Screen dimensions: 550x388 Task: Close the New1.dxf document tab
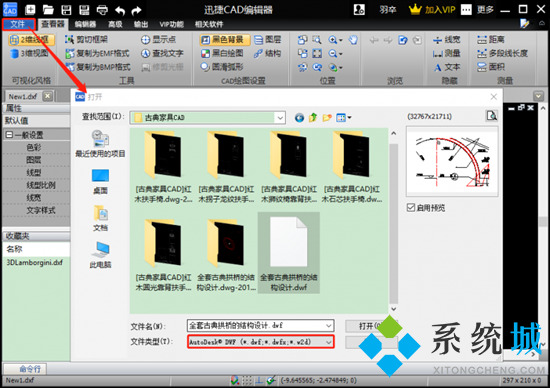pyautogui.click(x=48, y=96)
